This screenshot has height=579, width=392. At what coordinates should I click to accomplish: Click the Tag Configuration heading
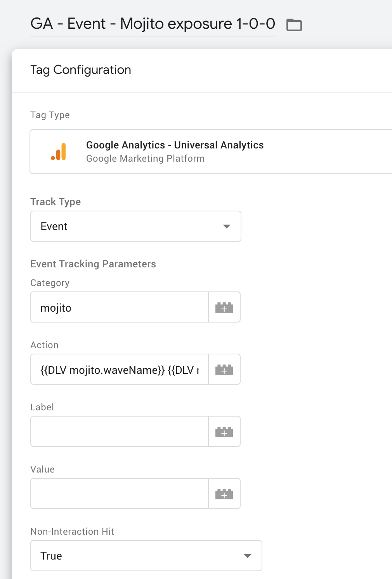(x=80, y=70)
